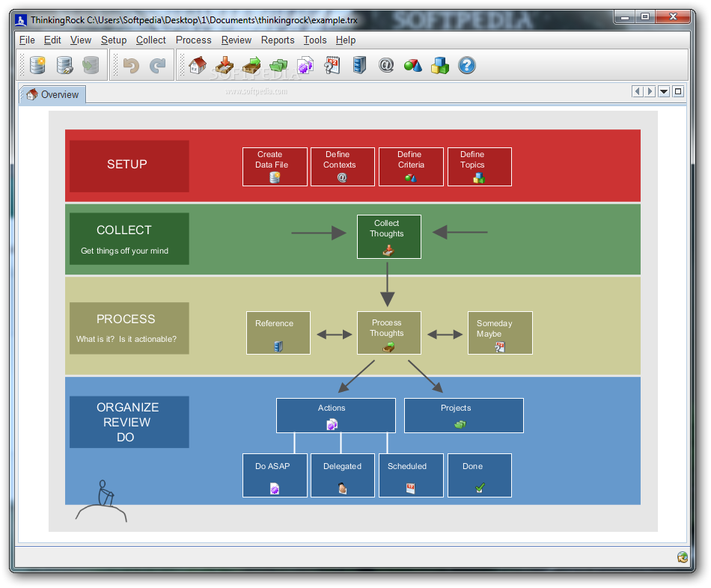Image resolution: width=711 pixels, height=588 pixels.
Task: Click the Help question mark icon
Action: [466, 65]
